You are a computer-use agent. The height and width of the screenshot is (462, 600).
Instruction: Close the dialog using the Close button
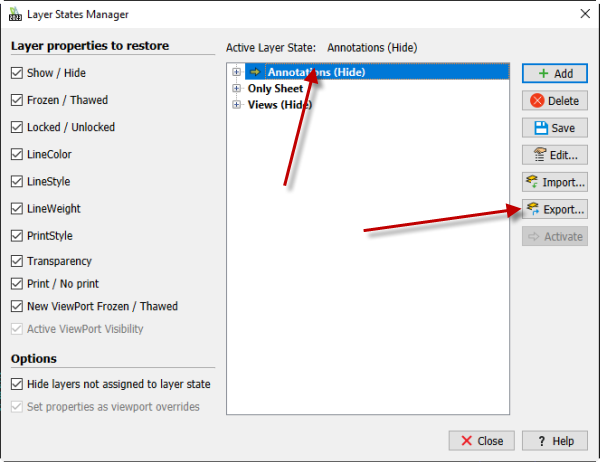(481, 441)
